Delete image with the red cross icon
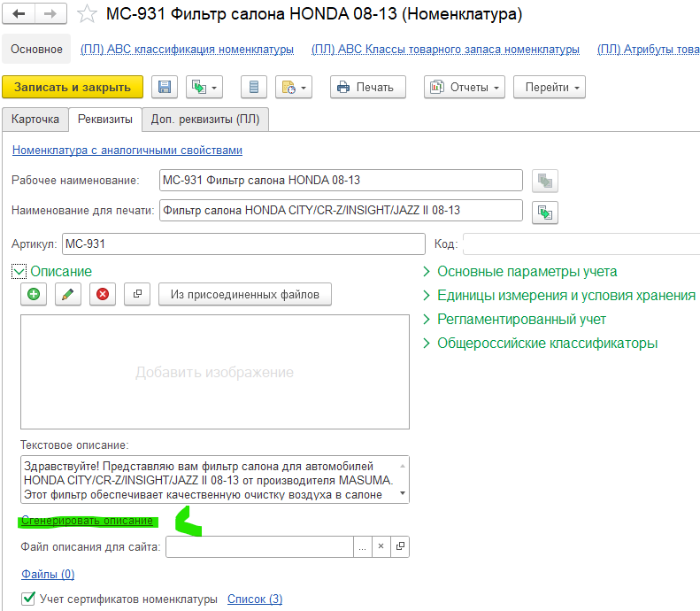This screenshot has width=700, height=611. (x=103, y=294)
